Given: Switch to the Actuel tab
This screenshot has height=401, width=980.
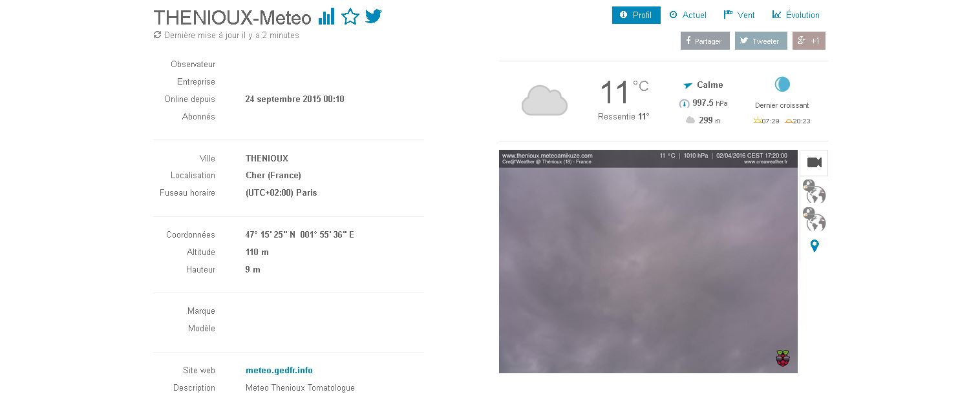Looking at the screenshot, I should click(x=688, y=15).
